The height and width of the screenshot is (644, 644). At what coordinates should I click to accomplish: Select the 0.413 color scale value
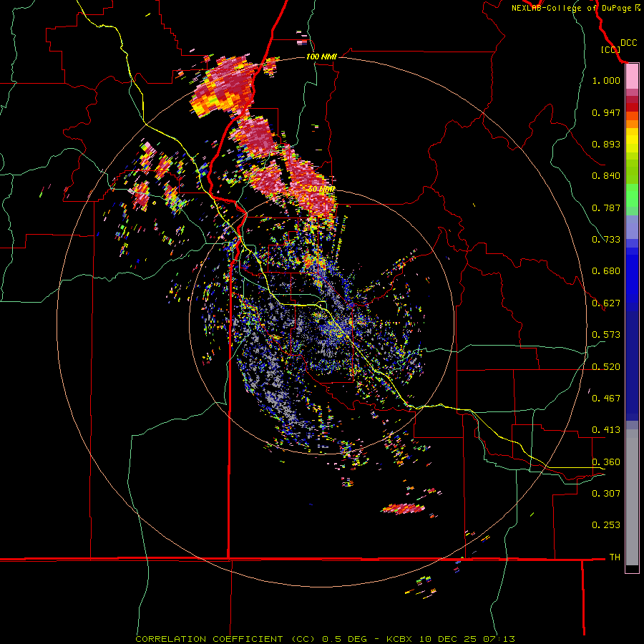click(x=606, y=430)
